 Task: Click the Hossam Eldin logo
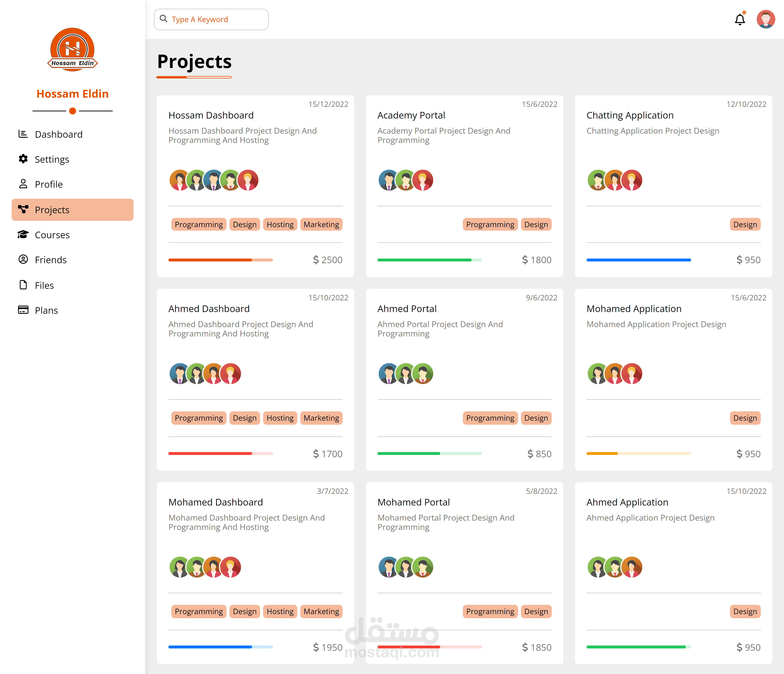click(x=72, y=49)
